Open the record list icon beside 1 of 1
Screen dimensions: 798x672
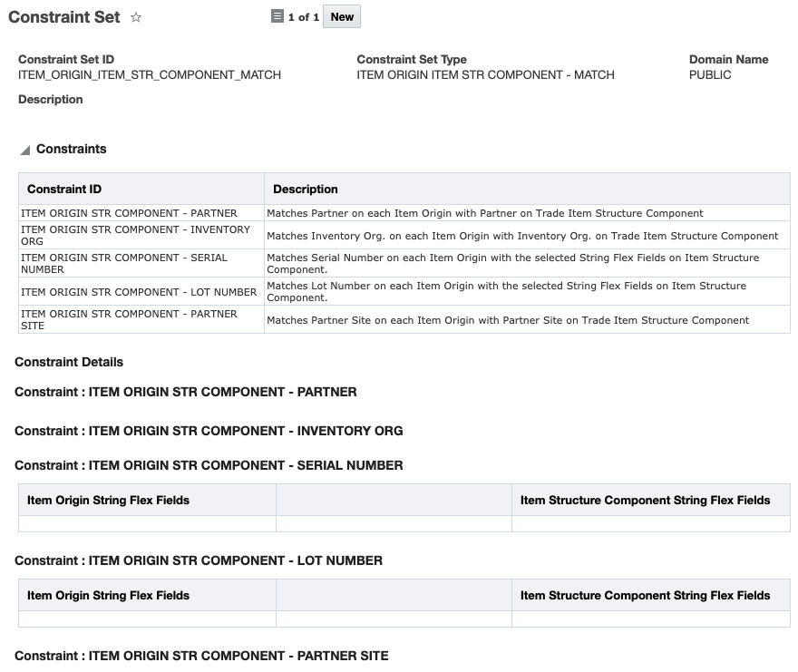(277, 16)
